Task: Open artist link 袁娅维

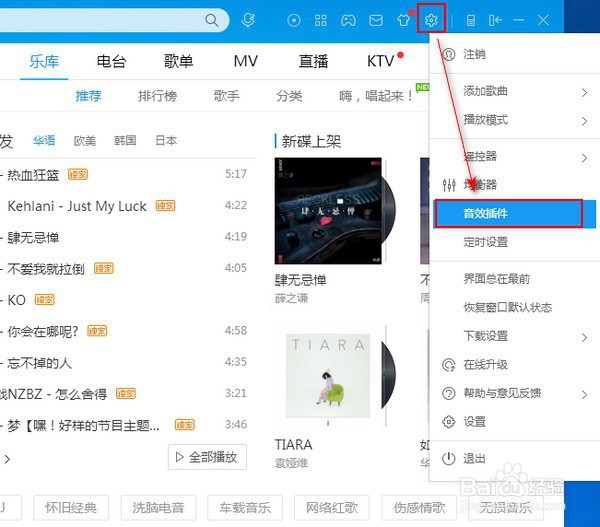Action: click(292, 463)
